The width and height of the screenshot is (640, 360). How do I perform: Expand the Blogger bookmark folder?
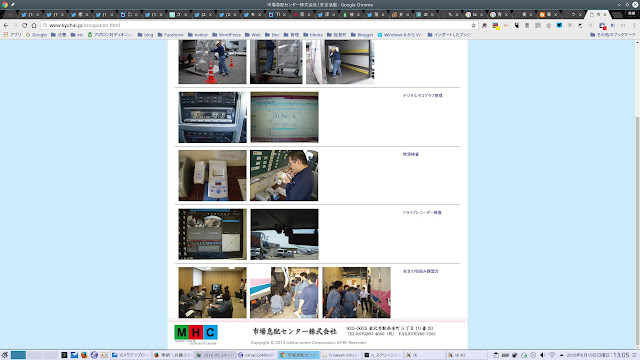pos(362,35)
